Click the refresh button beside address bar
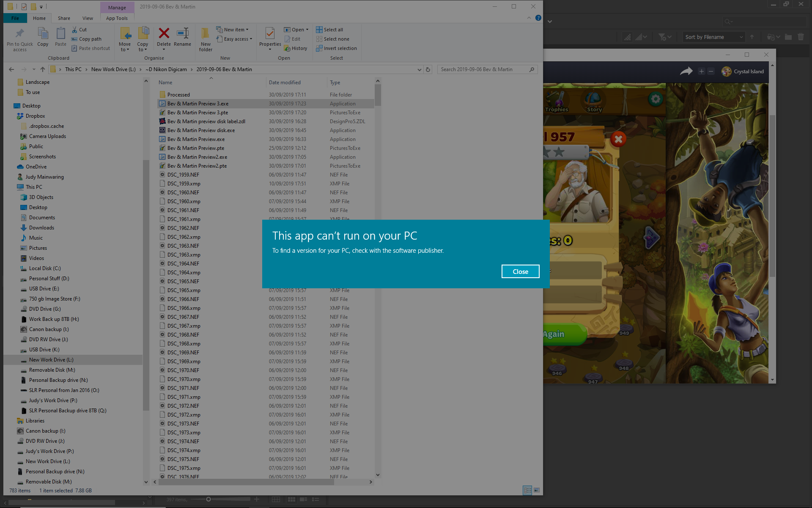The image size is (812, 508). tap(428, 69)
